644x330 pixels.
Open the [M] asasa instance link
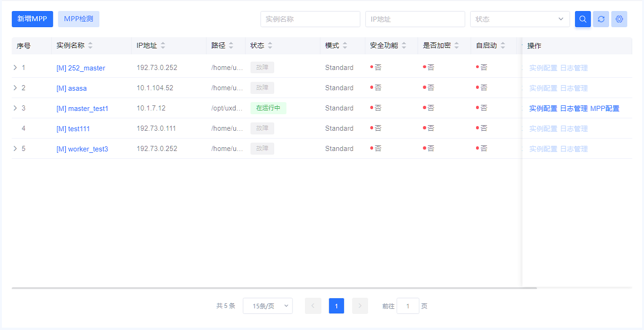click(71, 88)
